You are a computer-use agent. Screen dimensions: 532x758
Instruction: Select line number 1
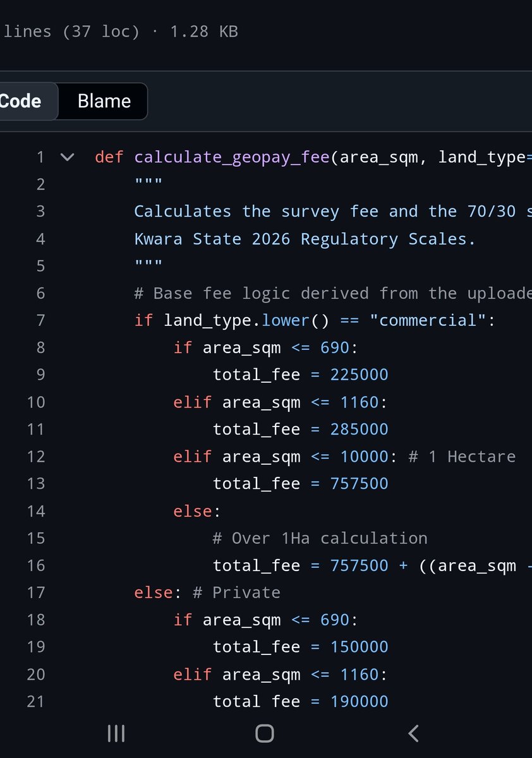click(x=40, y=157)
